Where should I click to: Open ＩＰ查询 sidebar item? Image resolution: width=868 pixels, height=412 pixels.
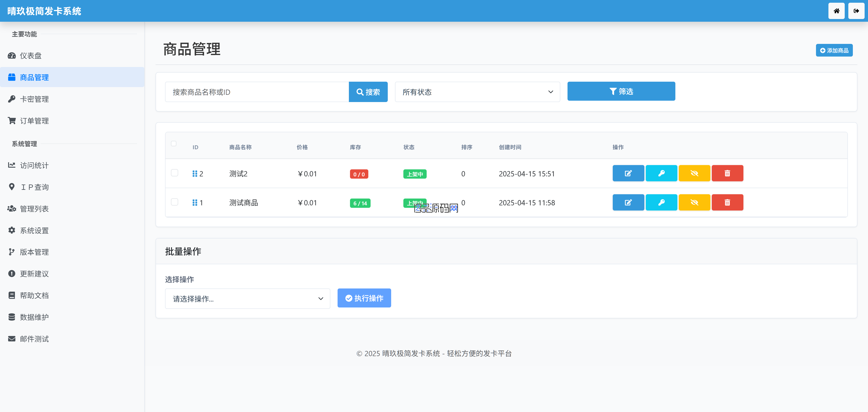coord(72,187)
